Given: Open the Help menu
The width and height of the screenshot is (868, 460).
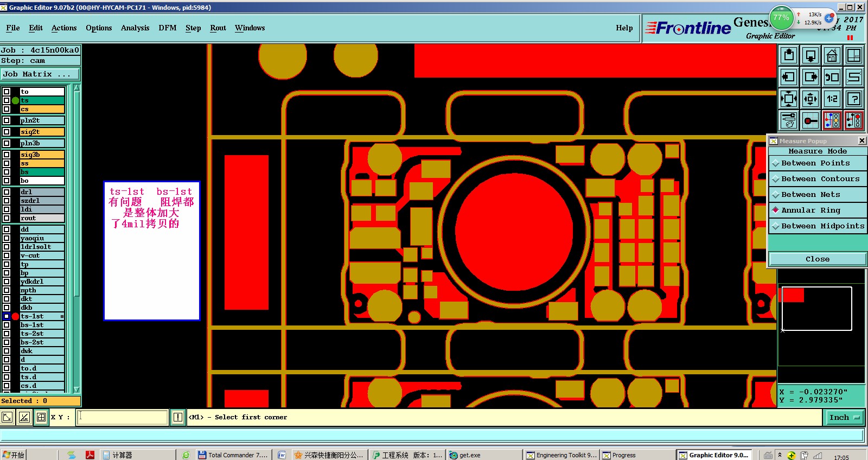Looking at the screenshot, I should pyautogui.click(x=624, y=28).
